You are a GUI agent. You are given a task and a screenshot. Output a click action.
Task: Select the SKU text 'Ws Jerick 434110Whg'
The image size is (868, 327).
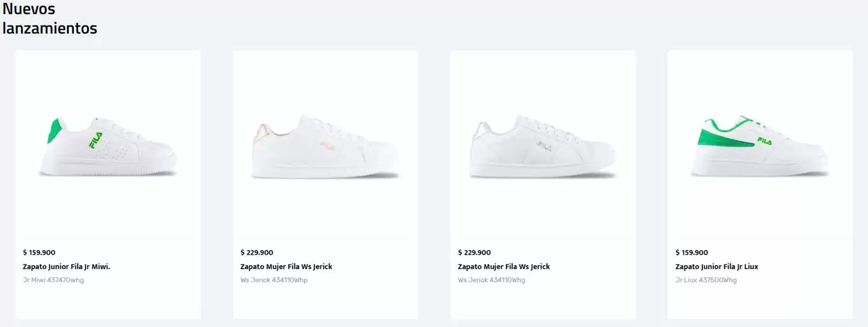coord(491,280)
